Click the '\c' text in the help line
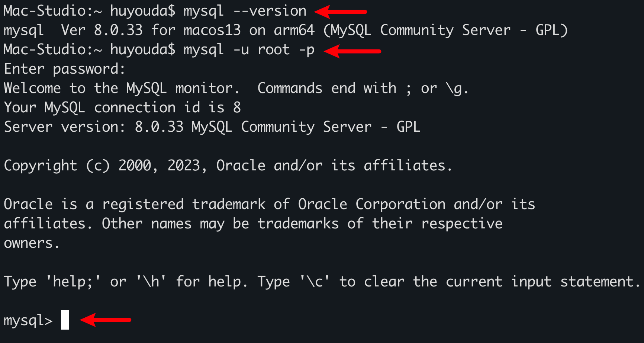 pyautogui.click(x=315, y=282)
